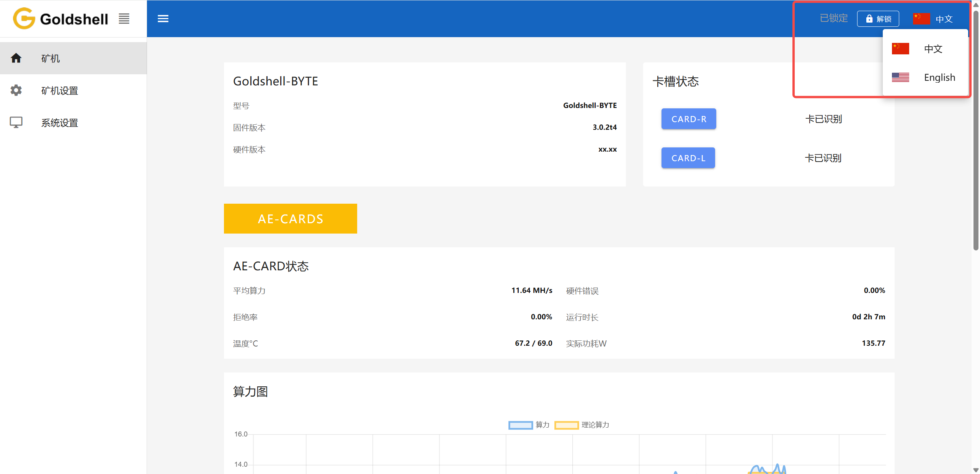Click the CARD-L slot button
This screenshot has height=474, width=980.
pos(688,158)
